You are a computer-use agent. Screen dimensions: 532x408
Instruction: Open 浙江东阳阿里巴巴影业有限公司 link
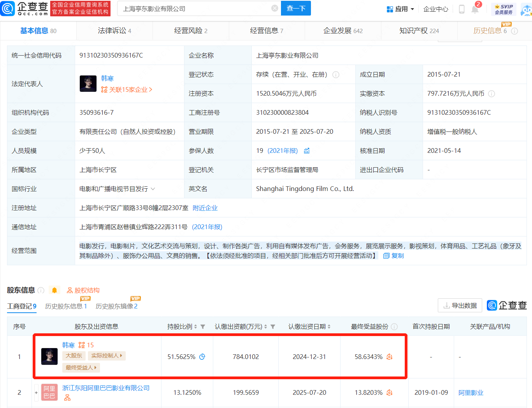106,388
